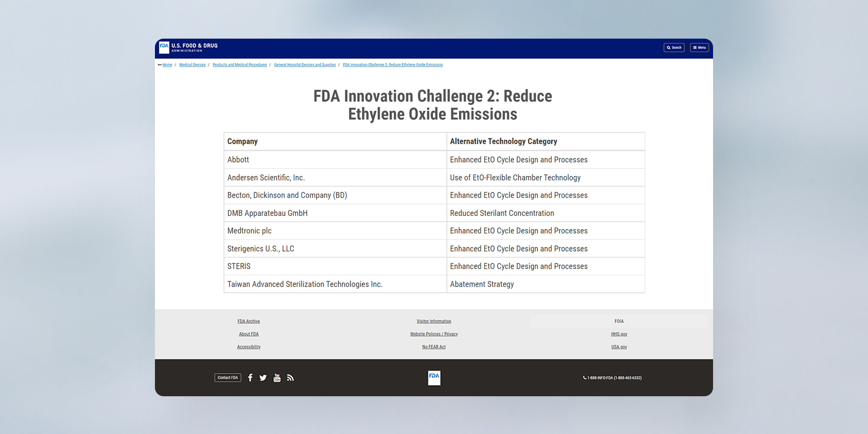Open the USA.gov footer link
Image resolution: width=868 pixels, height=434 pixels.
coord(619,347)
